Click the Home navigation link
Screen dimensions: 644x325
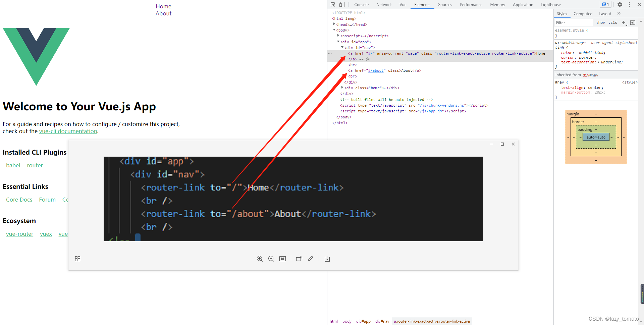[163, 6]
